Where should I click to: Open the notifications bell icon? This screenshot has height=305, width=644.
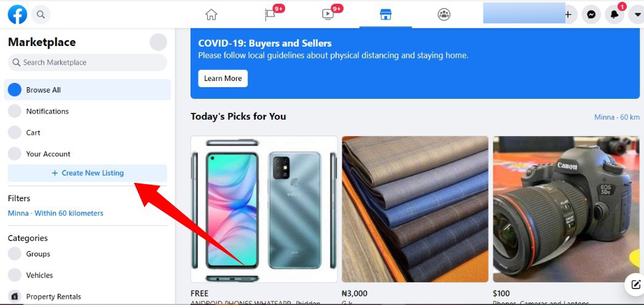[615, 15]
